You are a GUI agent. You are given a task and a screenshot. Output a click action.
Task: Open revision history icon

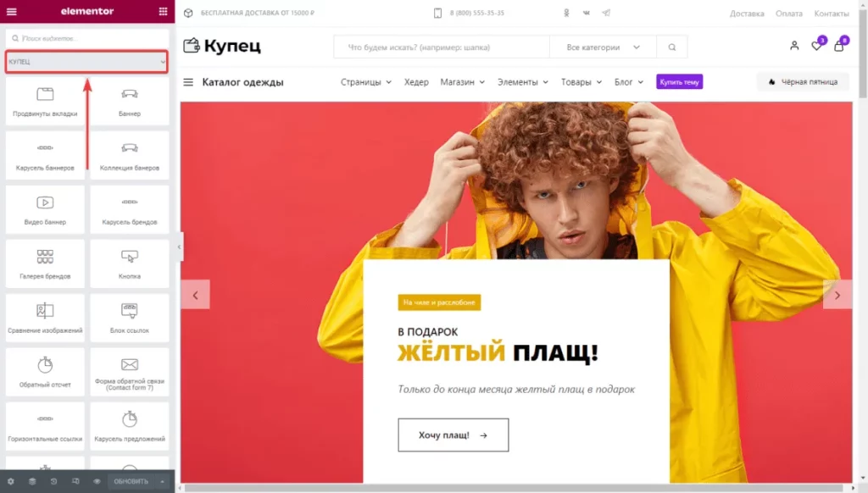point(53,481)
